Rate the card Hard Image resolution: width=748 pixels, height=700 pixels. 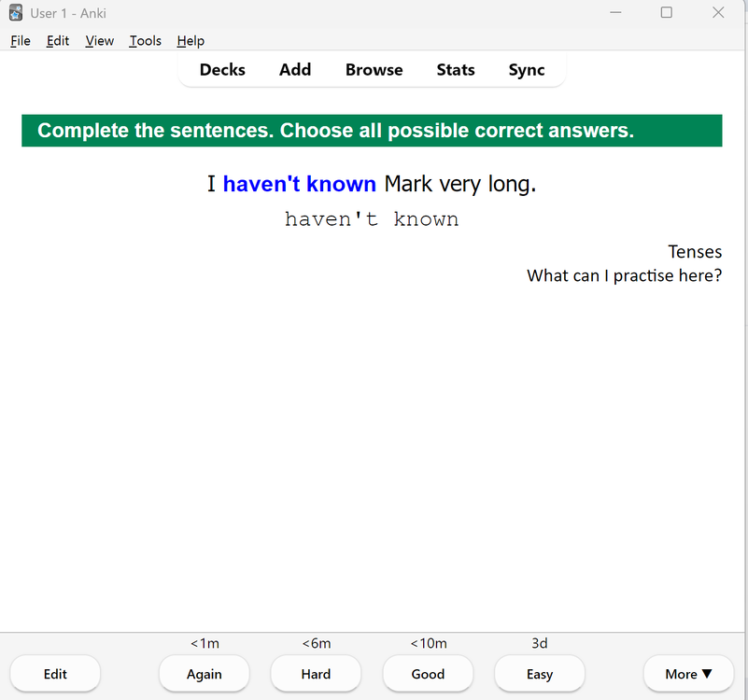point(316,673)
